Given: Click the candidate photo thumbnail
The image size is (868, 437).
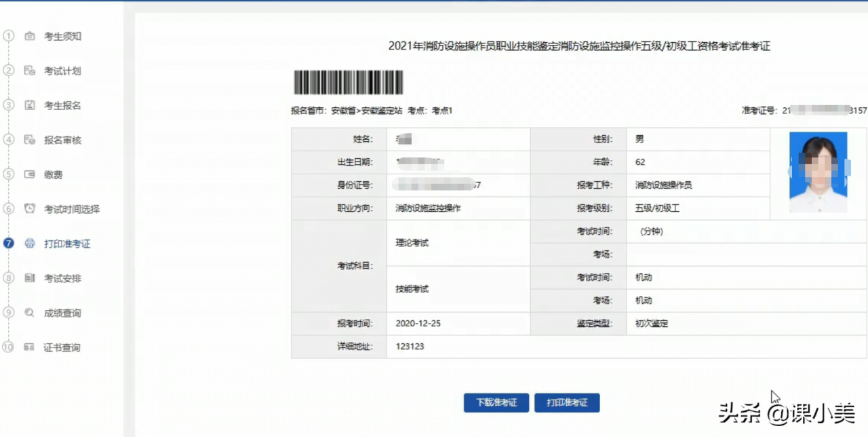Looking at the screenshot, I should pos(818,172).
